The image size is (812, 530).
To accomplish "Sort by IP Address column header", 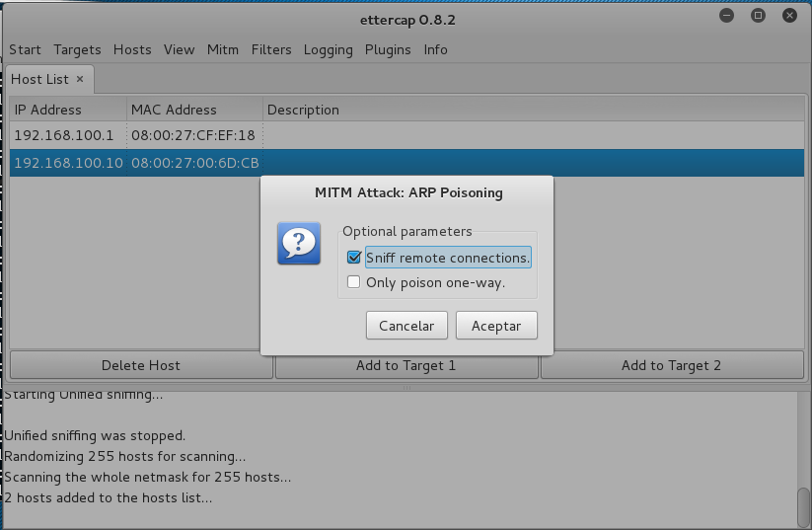I will coord(68,110).
